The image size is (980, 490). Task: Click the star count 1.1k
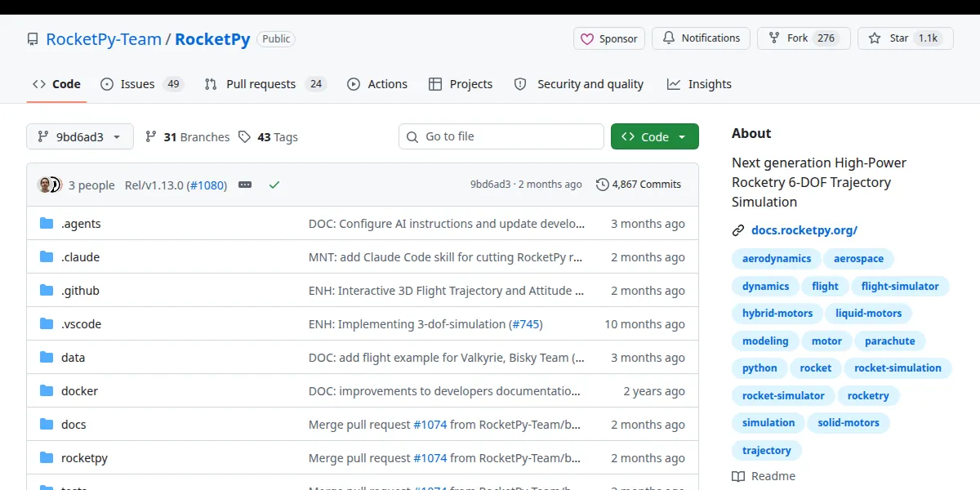928,38
